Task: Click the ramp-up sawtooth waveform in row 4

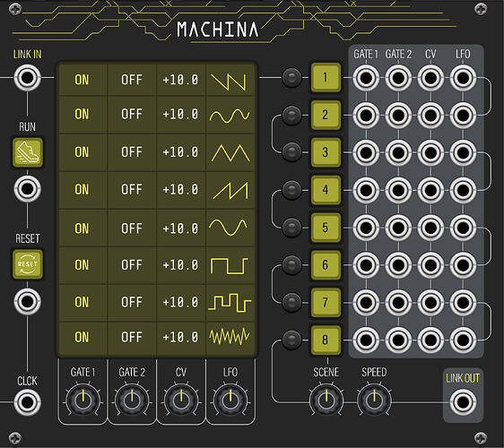Action: coord(230,190)
